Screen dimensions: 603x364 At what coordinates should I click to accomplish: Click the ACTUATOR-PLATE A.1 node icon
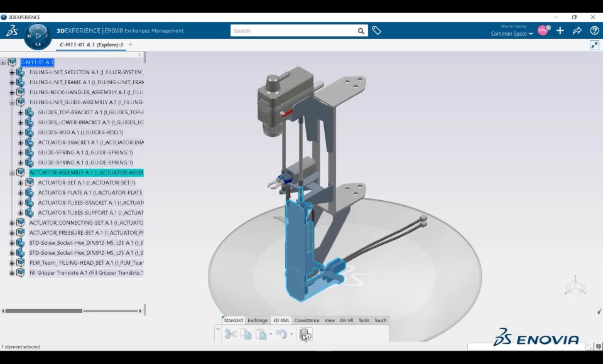pos(30,193)
